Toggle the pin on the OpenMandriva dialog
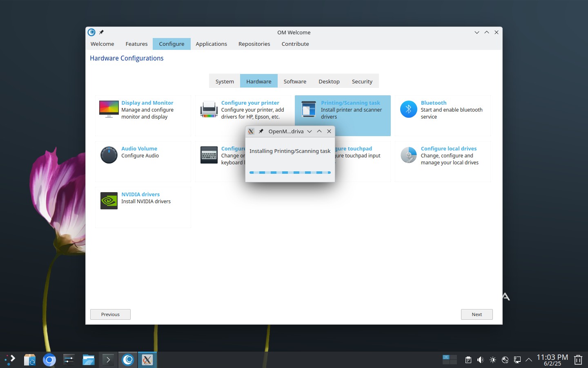Screen dimensions: 588x368 [261, 131]
